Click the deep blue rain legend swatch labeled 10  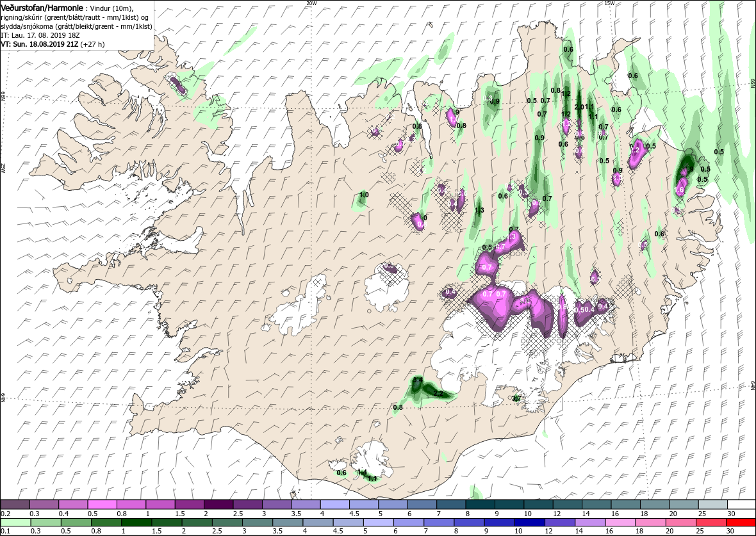point(529,523)
